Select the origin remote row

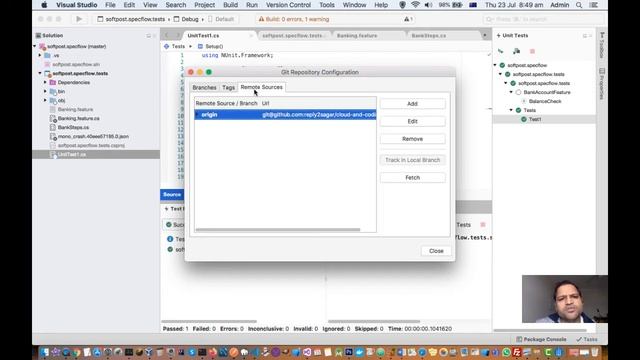(x=285, y=115)
